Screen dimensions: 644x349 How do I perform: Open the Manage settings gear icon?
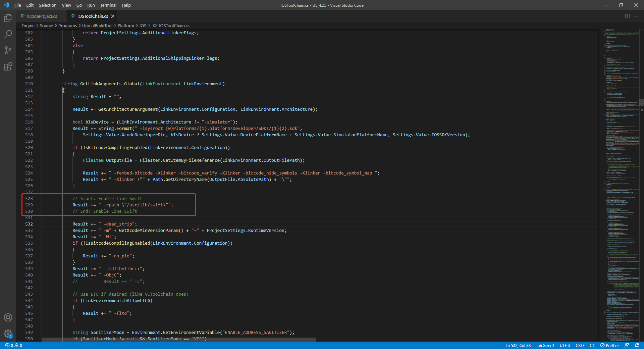(8, 334)
